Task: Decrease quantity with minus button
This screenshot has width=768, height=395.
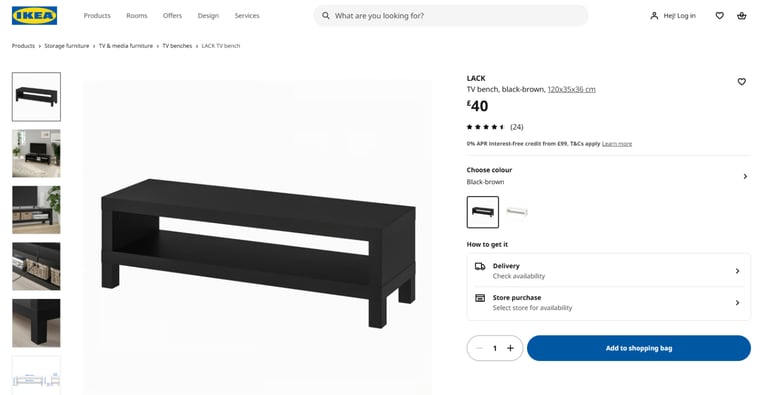Action: click(x=480, y=348)
